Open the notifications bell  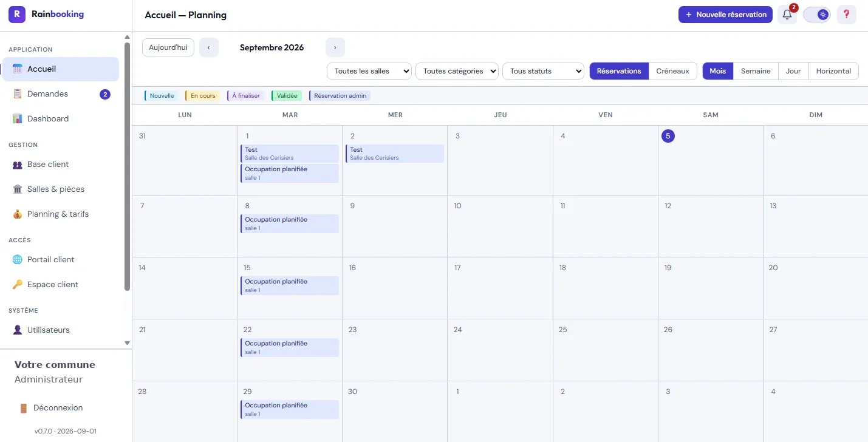[787, 15]
